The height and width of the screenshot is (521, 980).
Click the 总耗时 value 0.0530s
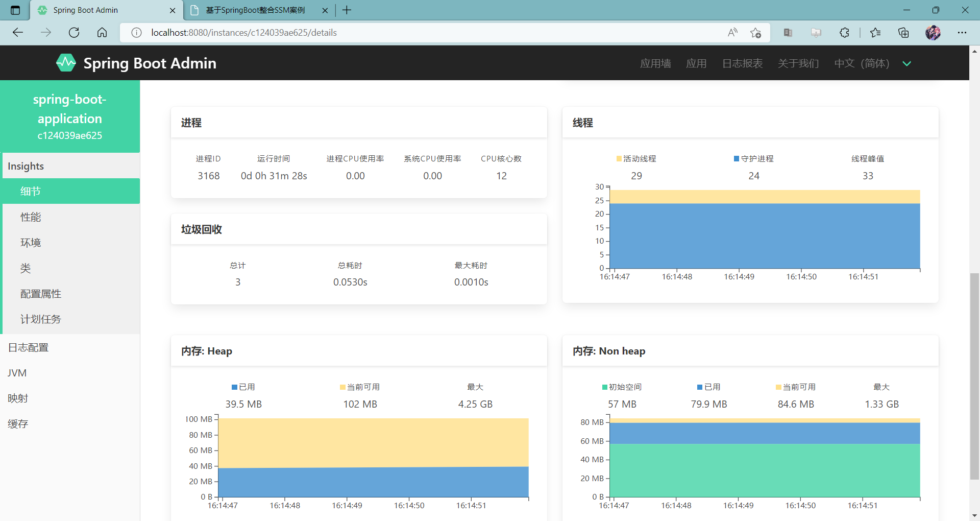pyautogui.click(x=350, y=282)
